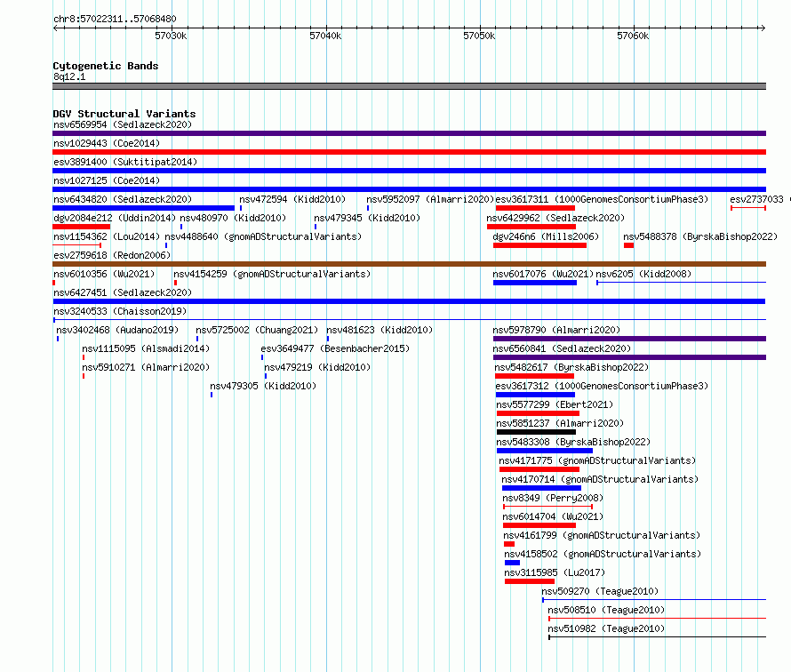Image resolution: width=791 pixels, height=672 pixels.
Task: Select the nsv4170714 (gnomADStructuralVariants) label
Action: pyautogui.click(x=600, y=479)
